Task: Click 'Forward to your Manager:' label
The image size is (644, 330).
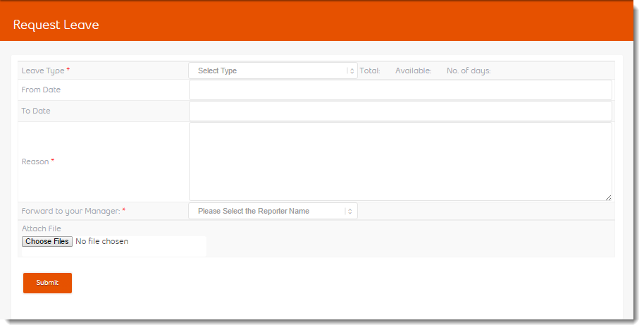Action: pos(70,212)
